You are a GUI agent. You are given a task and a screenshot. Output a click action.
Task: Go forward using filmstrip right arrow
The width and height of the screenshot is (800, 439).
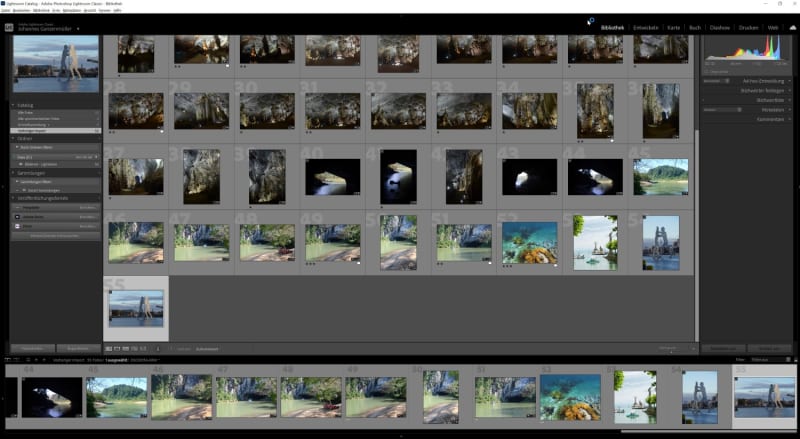(x=44, y=360)
